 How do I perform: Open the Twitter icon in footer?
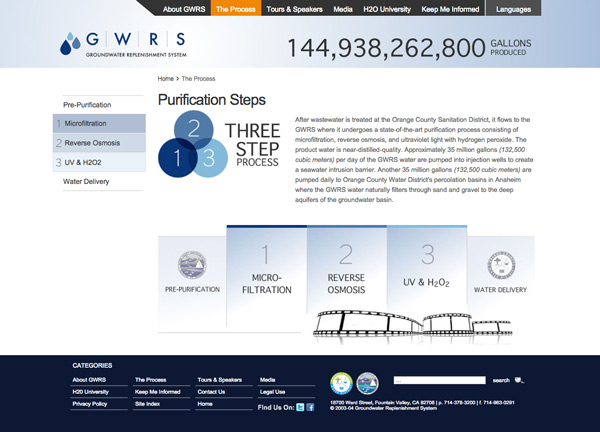point(300,408)
